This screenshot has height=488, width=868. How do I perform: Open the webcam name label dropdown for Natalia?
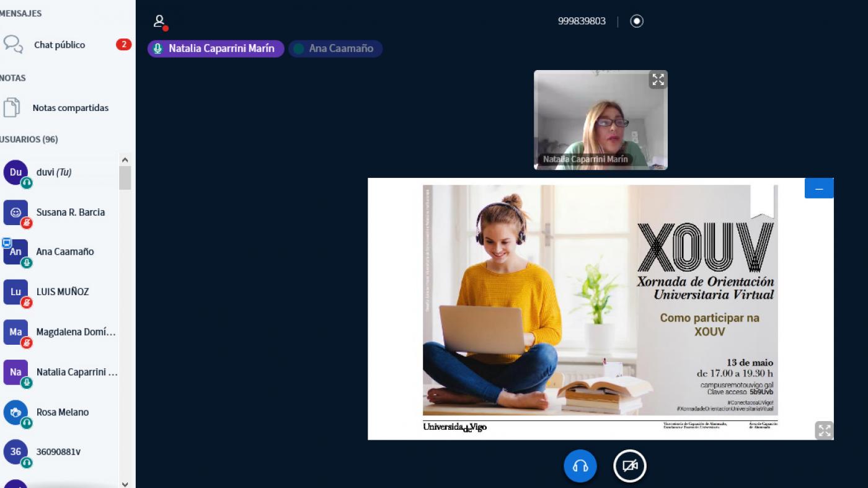coord(585,159)
